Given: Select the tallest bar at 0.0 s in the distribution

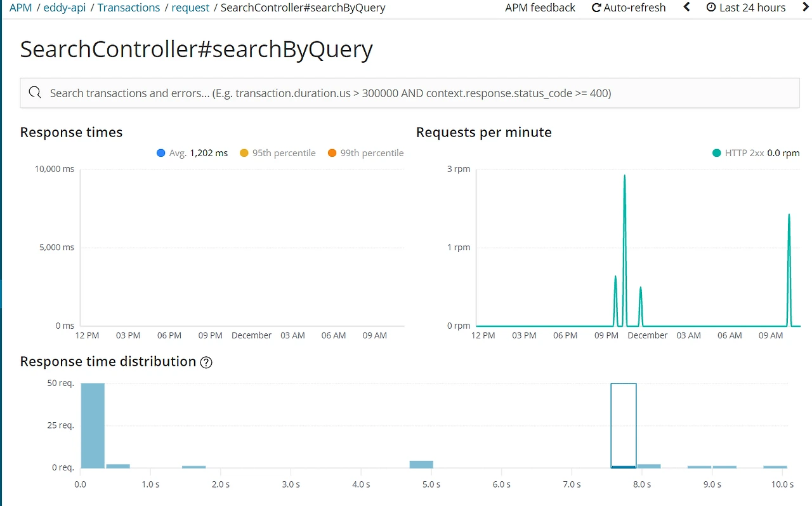Looking at the screenshot, I should click(93, 425).
